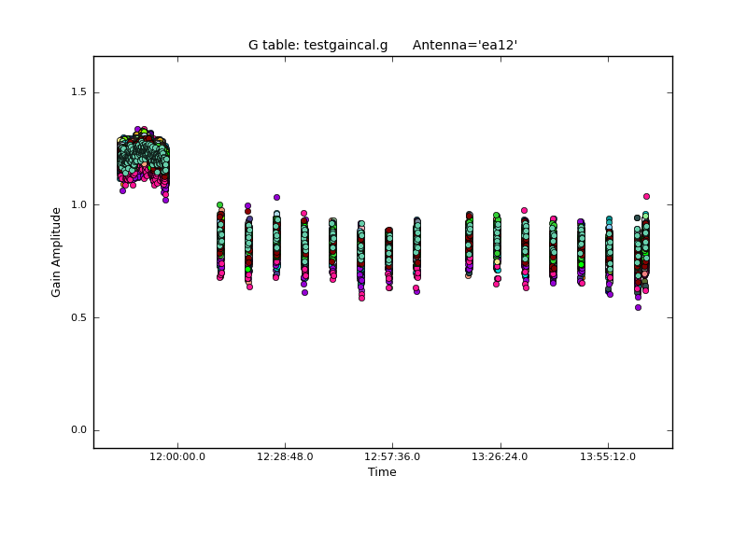Select the 'Time' x-axis label
747x560 pixels.
point(382,472)
